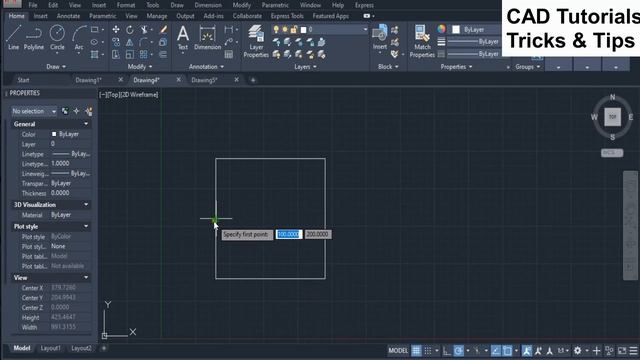Activate the Trim tool
Image resolution: width=640 pixels, height=360 pixels.
coord(144,29)
